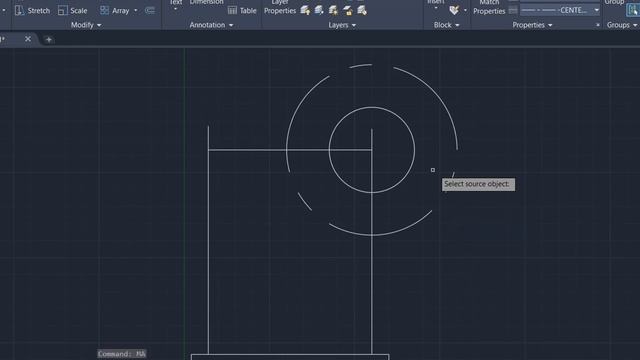Screen dimensions: 640x360
Task: Select the Stretch tool
Action: 32,11
